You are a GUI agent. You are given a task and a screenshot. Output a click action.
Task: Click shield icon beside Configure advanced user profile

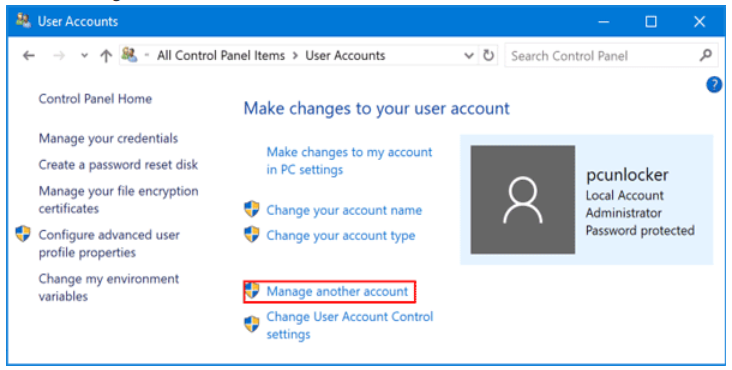[23, 233]
